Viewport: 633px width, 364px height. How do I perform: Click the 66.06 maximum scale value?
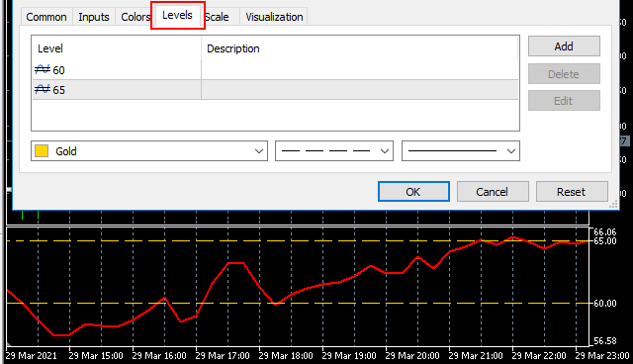point(605,232)
